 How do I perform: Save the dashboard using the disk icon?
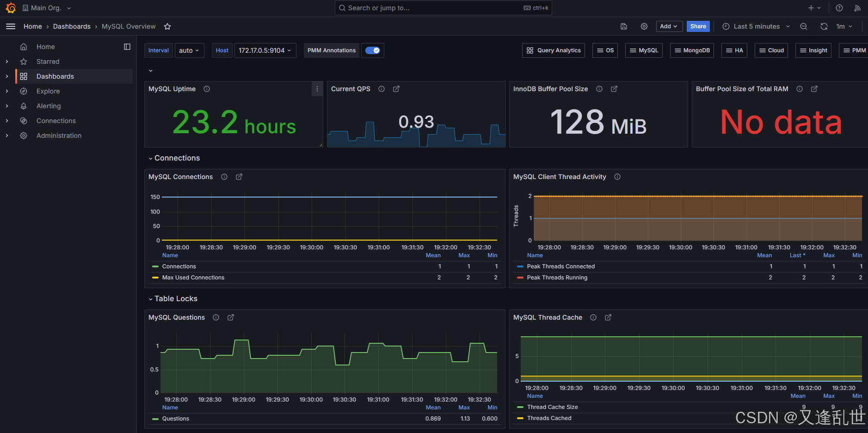(624, 26)
